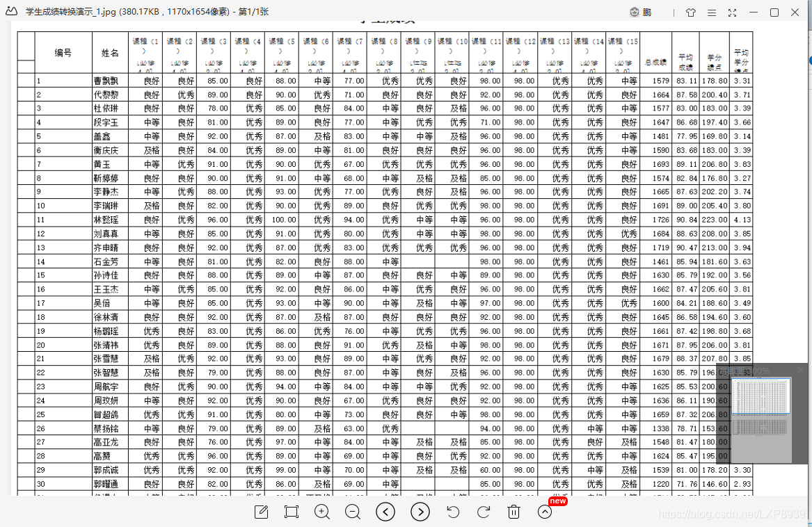
Task: Click the name 黄玉
Action: pyautogui.click(x=102, y=164)
